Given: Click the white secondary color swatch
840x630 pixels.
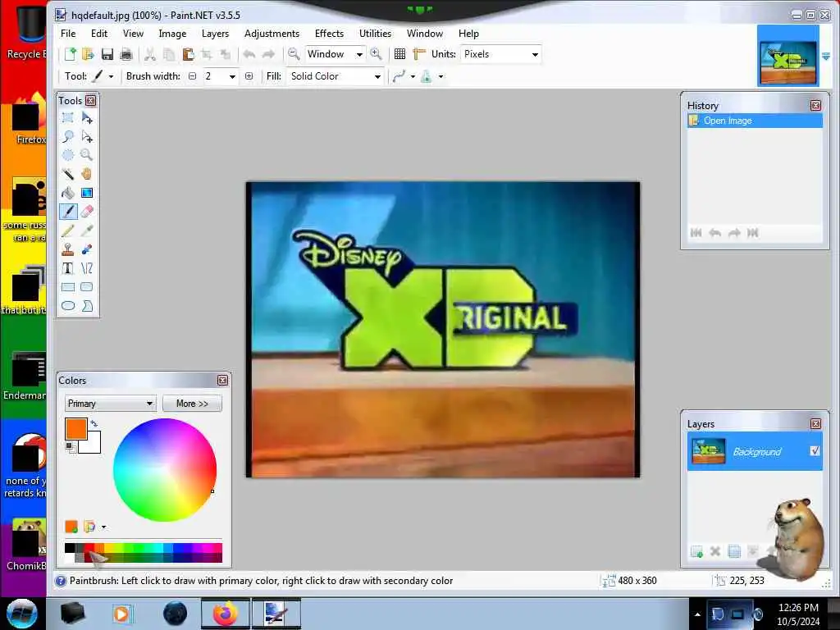Looking at the screenshot, I should (x=92, y=445).
